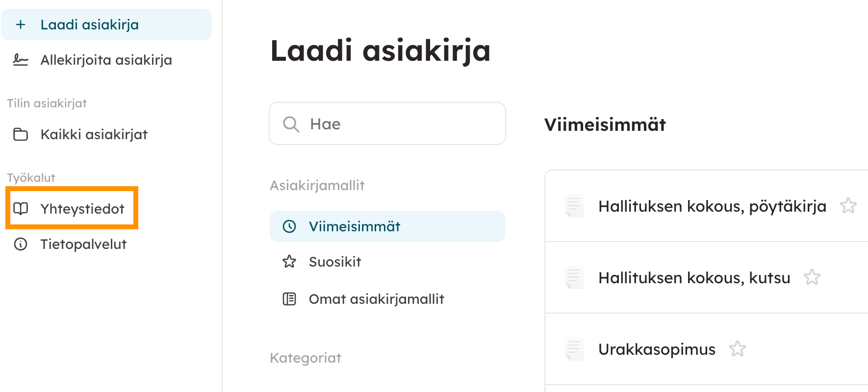Choose the Urakkasopimus template
Screen dimensions: 868x392
657,349
